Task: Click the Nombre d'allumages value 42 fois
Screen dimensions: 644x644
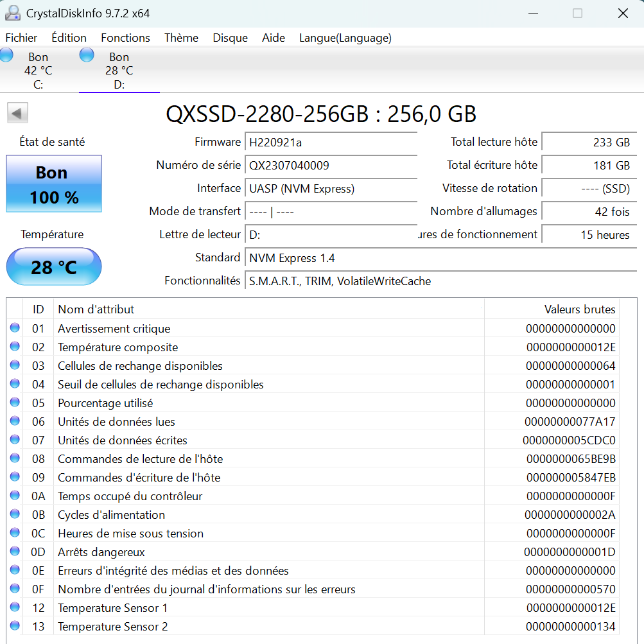Action: 589,211
